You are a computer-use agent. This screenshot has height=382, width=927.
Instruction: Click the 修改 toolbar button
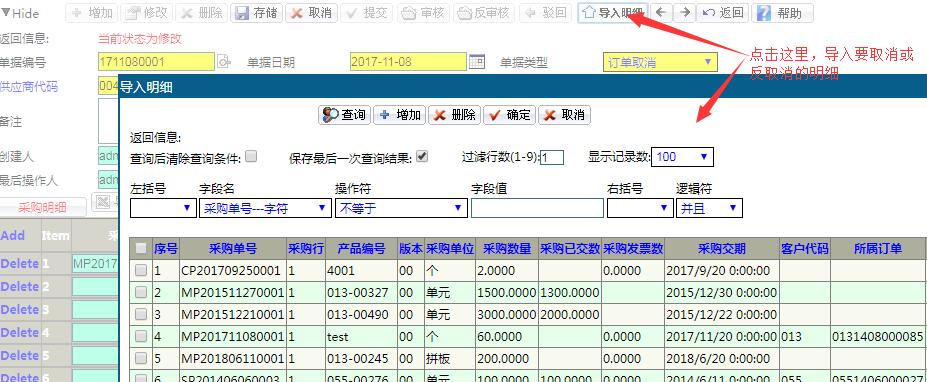(x=148, y=13)
